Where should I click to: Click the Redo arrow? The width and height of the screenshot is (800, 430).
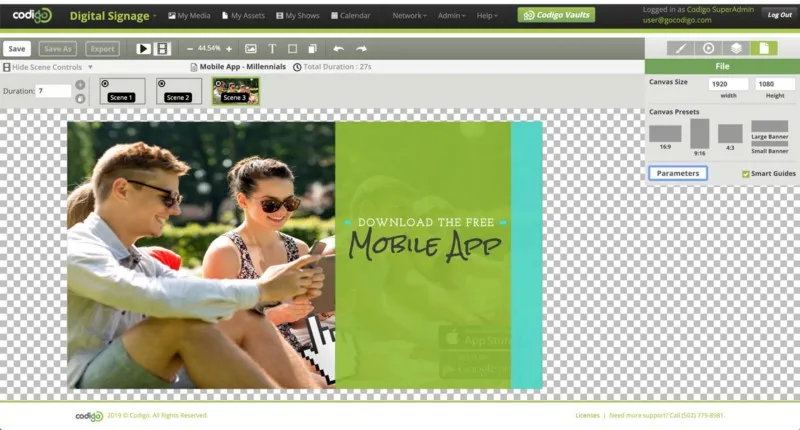click(x=361, y=48)
